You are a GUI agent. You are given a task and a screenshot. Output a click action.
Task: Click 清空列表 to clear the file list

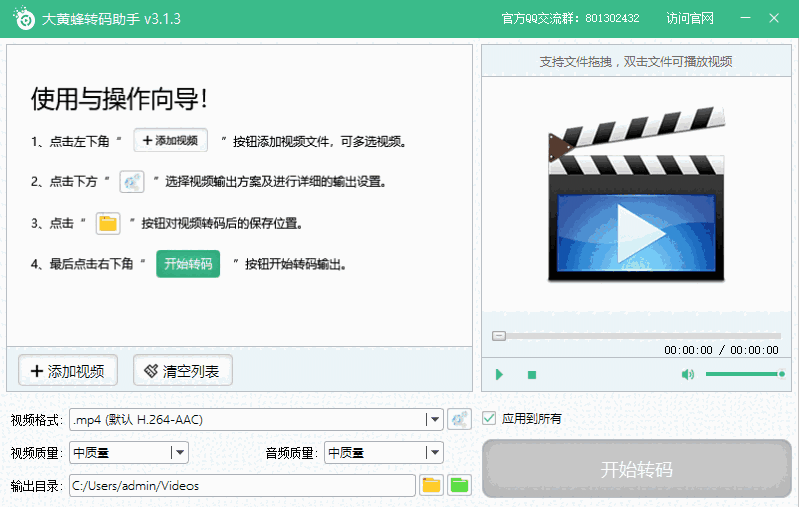pyautogui.click(x=183, y=371)
